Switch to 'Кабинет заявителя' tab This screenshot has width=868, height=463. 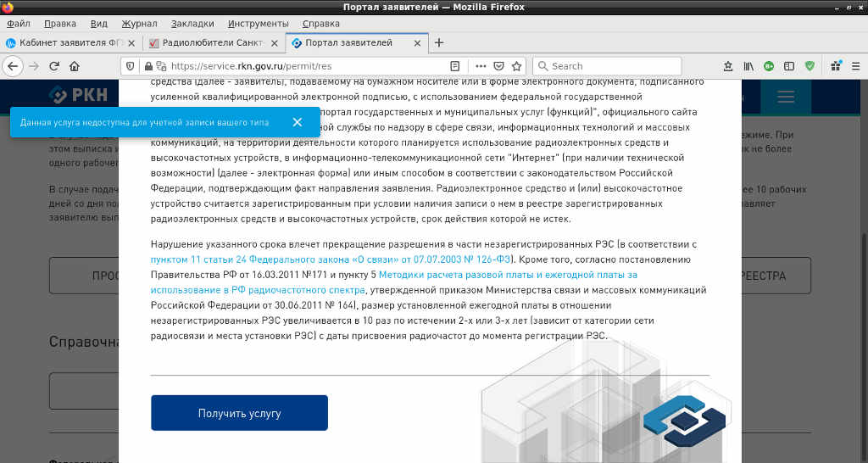point(71,42)
